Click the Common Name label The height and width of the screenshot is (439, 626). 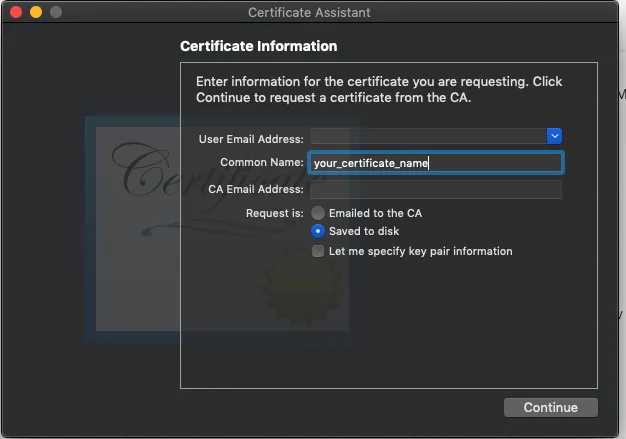pyautogui.click(x=262, y=162)
